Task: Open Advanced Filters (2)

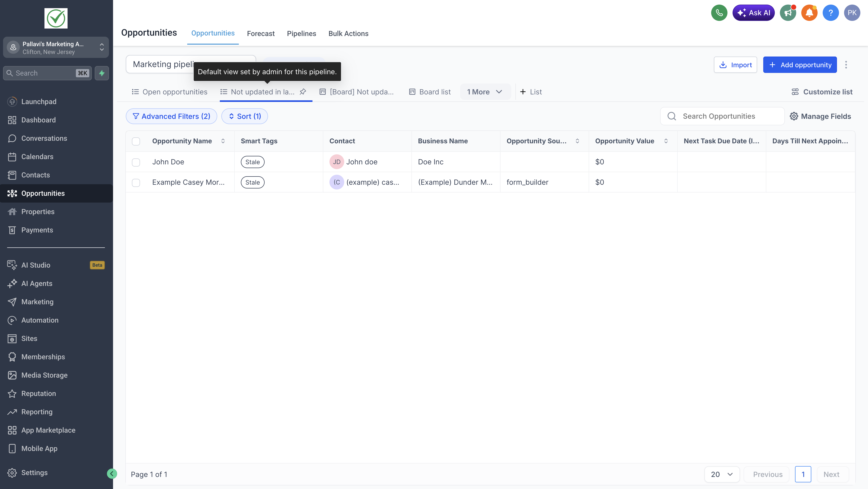Action: pyautogui.click(x=171, y=116)
